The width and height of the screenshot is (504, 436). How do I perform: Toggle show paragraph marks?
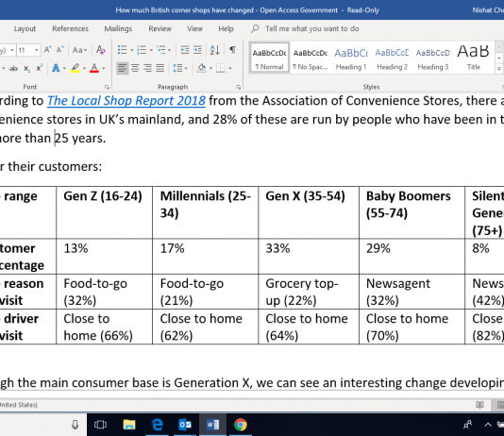232,50
